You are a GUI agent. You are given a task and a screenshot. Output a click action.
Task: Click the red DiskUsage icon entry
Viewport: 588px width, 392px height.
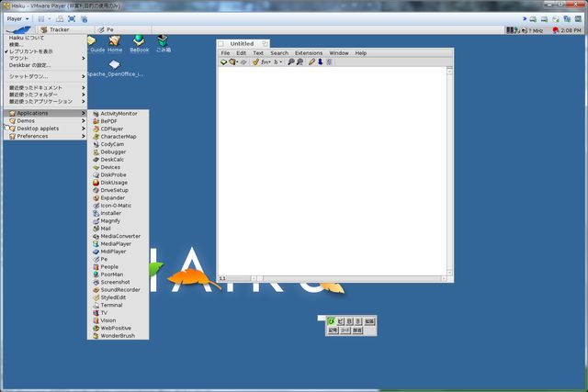pos(119,183)
